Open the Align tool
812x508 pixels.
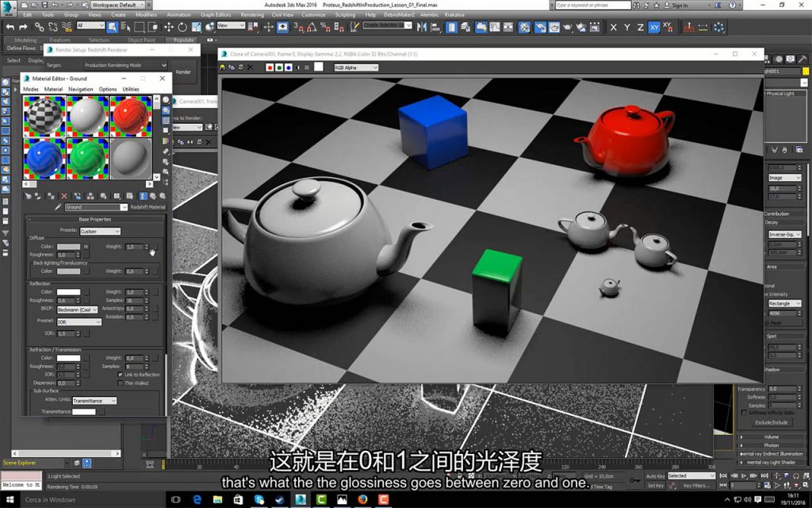(x=435, y=27)
